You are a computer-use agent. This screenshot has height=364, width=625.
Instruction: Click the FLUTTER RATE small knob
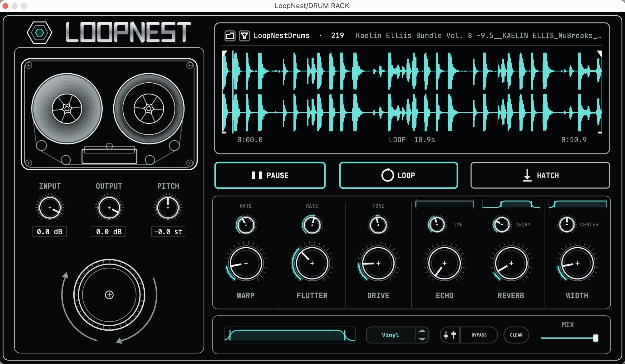click(312, 225)
